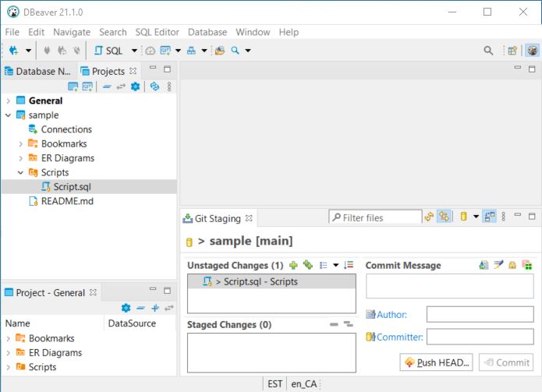Viewport: 542px width, 392px height.
Task: Open the File menu
Action: [x=12, y=32]
